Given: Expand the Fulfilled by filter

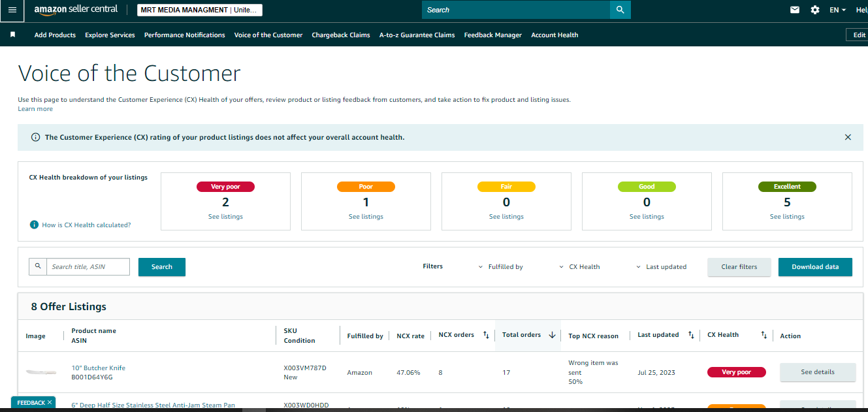Looking at the screenshot, I should pos(501,266).
